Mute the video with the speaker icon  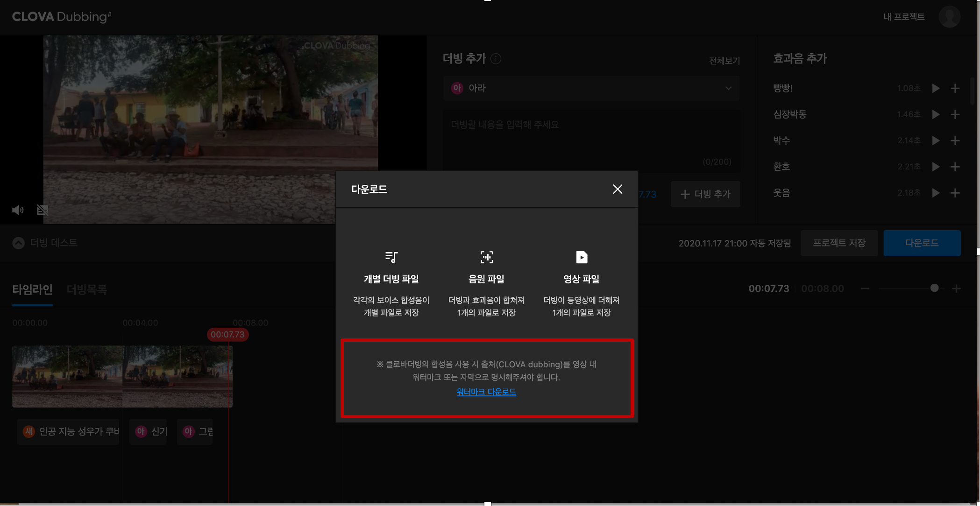click(18, 210)
